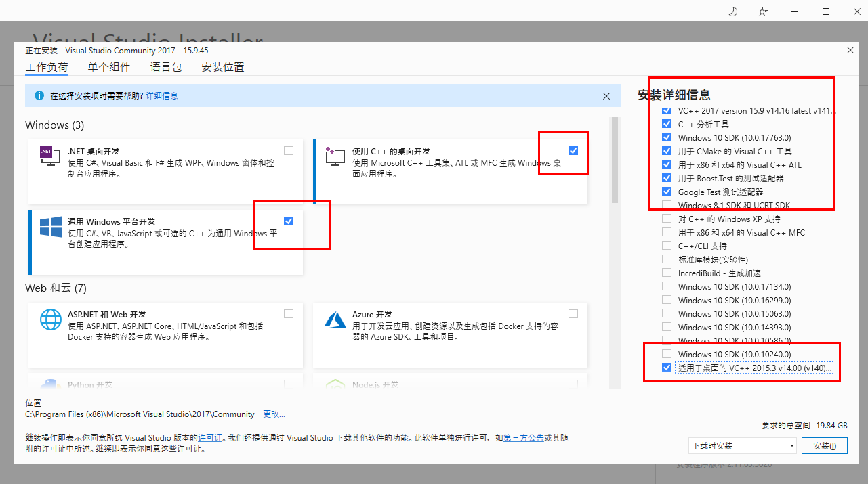
Task: Uncheck the Google Test 测试适配器 option
Action: (x=666, y=192)
